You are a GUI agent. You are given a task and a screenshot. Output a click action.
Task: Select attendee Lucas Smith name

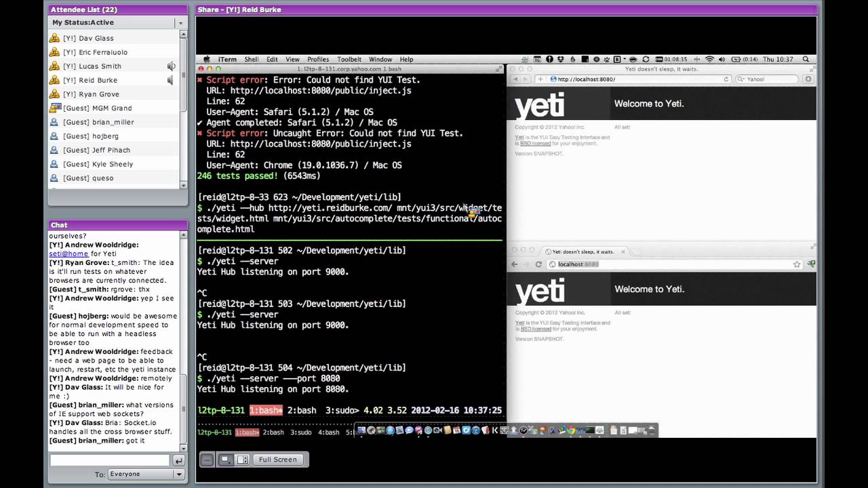pos(92,66)
